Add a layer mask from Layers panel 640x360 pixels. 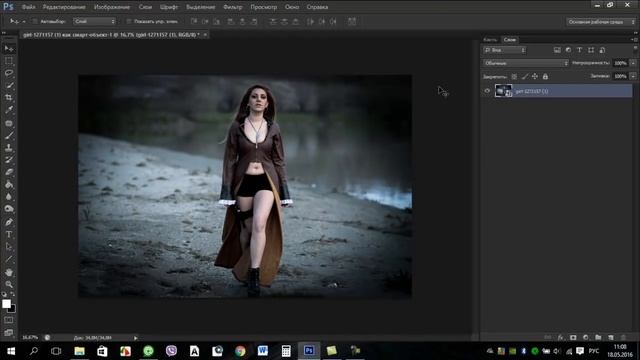pos(573,338)
